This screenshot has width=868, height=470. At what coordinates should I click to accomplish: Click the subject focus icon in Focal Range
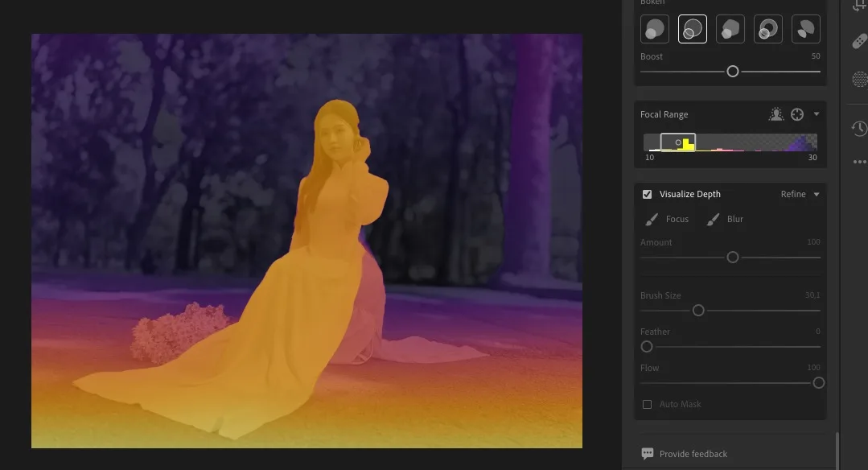[x=776, y=114]
